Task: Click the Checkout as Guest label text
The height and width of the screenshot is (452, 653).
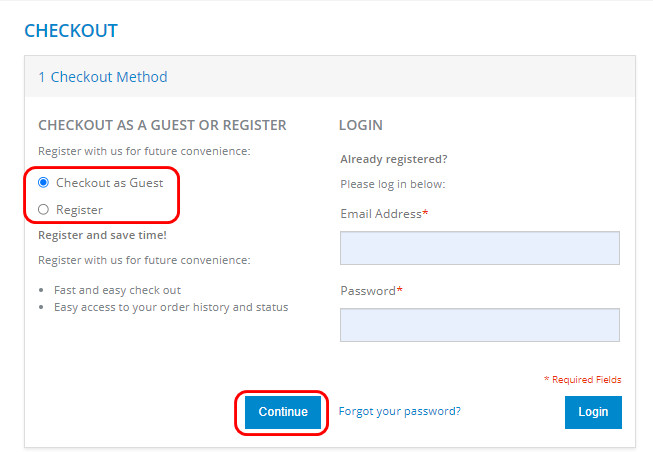Action: pos(109,183)
